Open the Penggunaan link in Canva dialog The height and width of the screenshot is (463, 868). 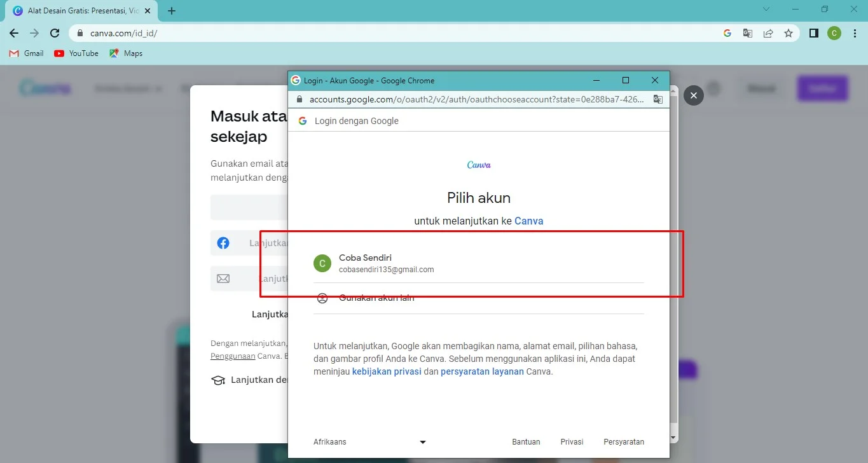233,356
